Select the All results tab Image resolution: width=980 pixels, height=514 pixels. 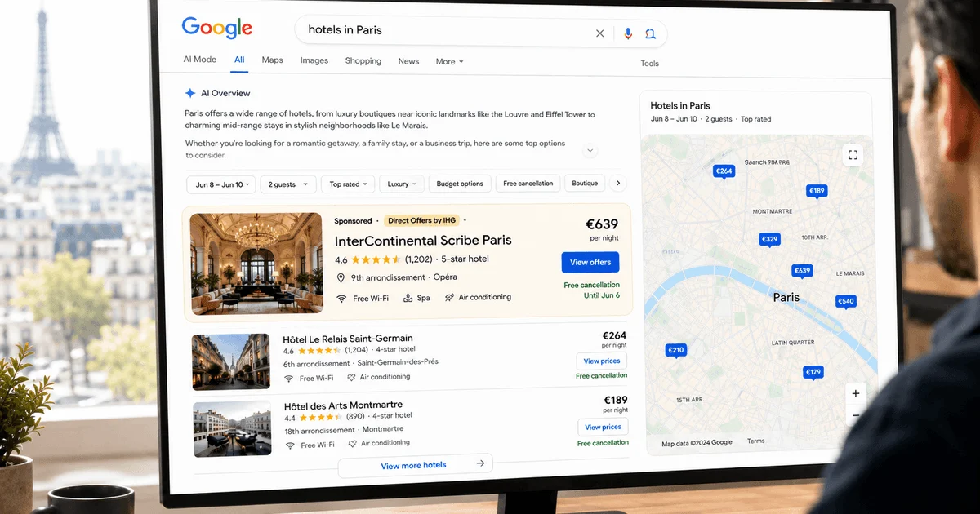pyautogui.click(x=239, y=60)
